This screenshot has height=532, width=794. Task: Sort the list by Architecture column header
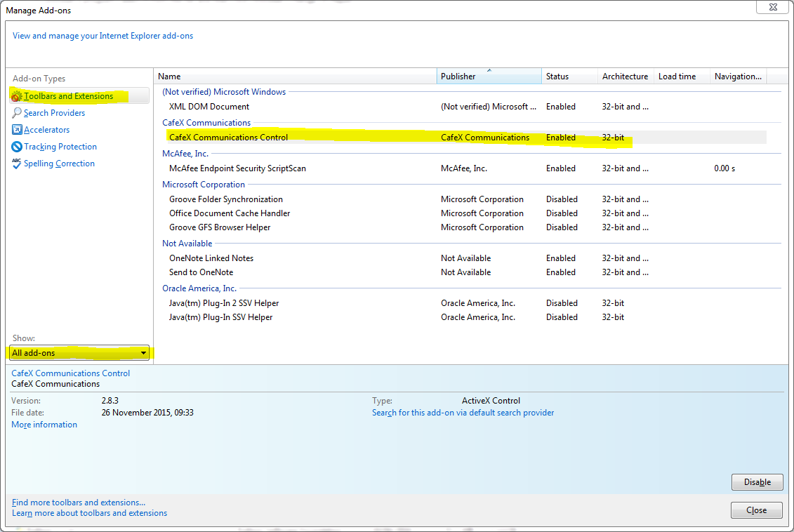tap(626, 77)
